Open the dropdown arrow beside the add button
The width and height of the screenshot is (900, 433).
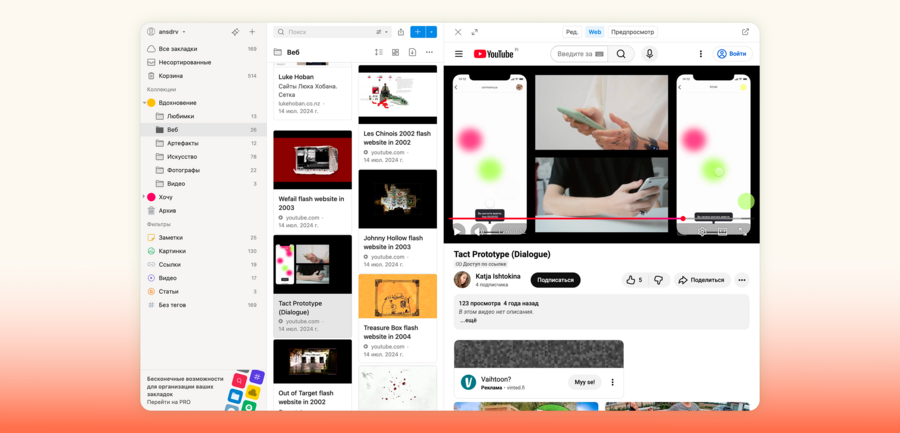pyautogui.click(x=432, y=32)
